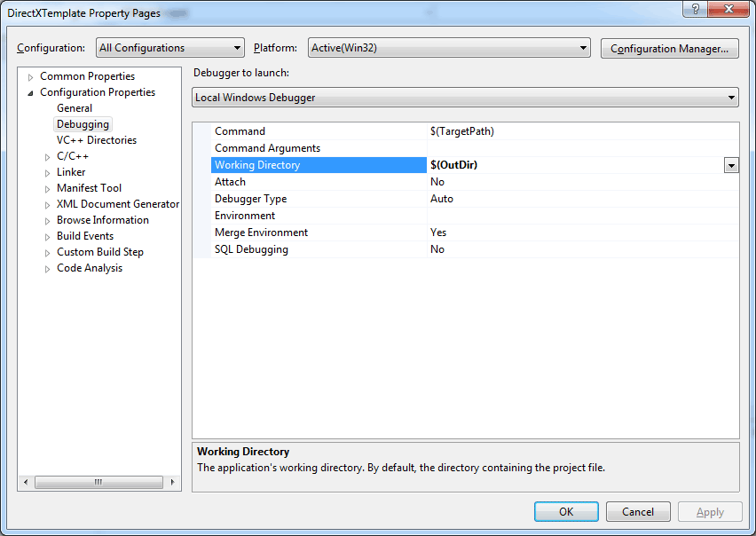Open the Configuration dropdown
The image size is (756, 536).
[x=170, y=48]
